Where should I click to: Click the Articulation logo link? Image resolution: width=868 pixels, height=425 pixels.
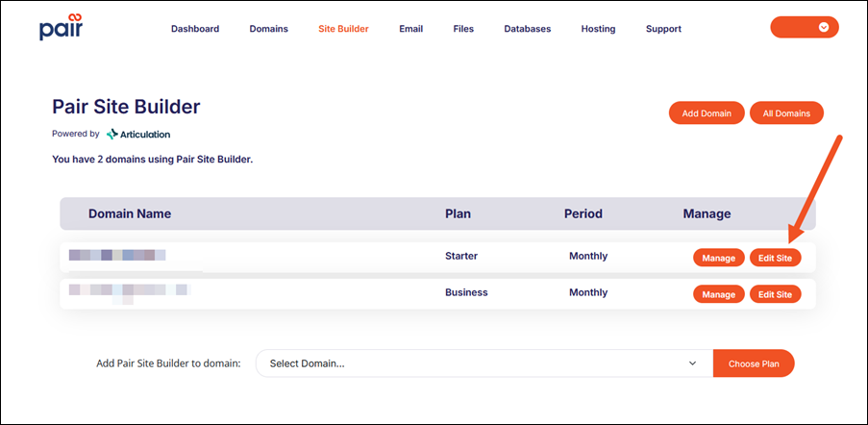138,134
